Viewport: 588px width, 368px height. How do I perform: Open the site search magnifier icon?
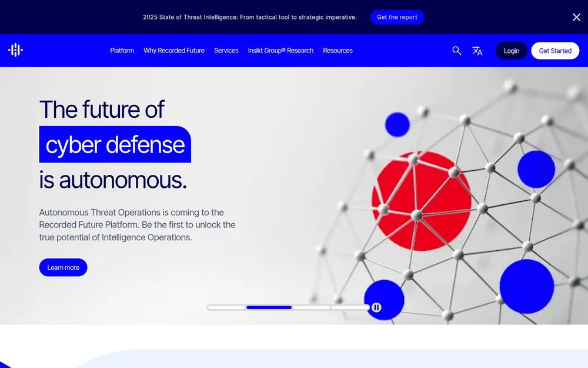[456, 51]
